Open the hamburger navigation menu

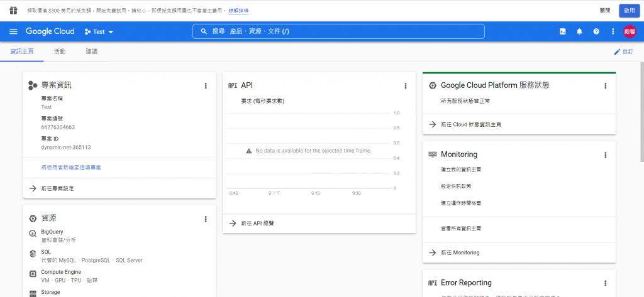(x=14, y=31)
